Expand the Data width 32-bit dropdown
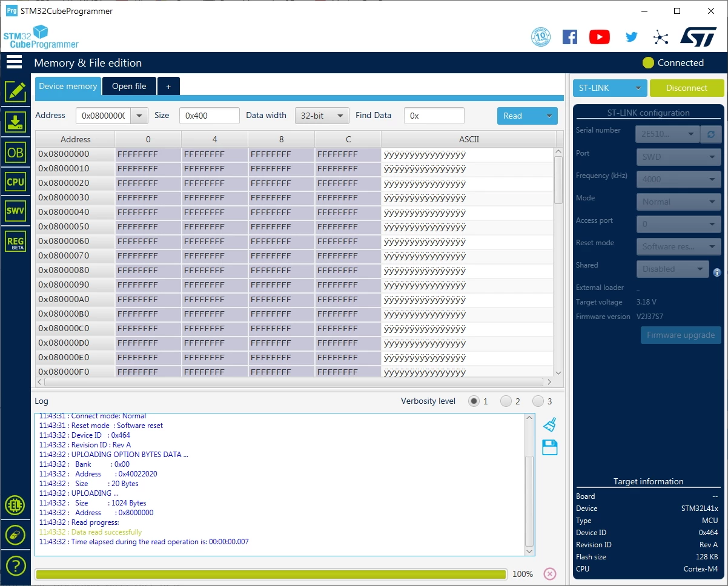The image size is (728, 586). pos(322,116)
